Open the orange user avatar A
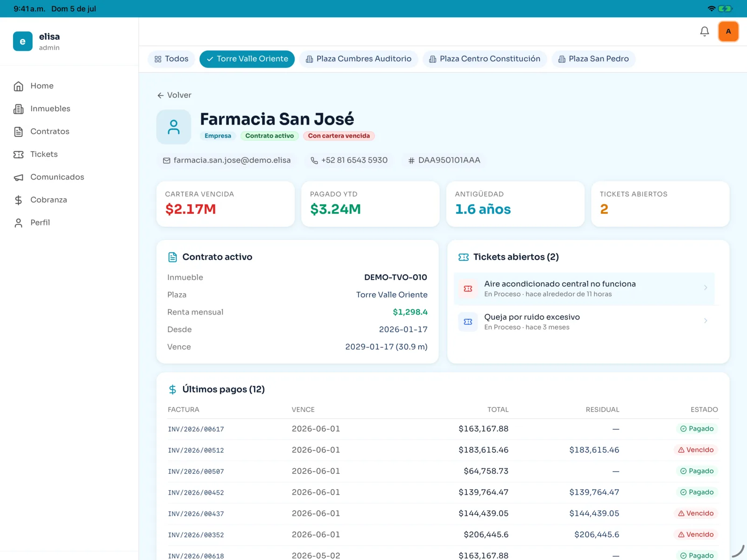This screenshot has width=747, height=560. coord(728,32)
